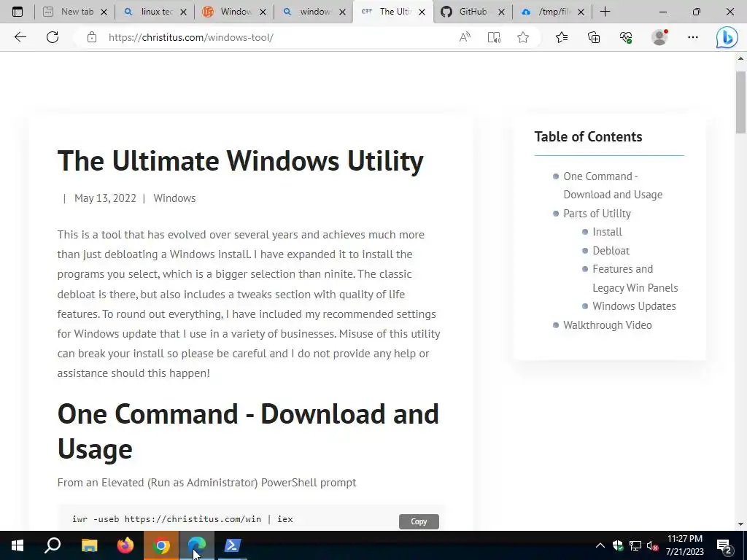
Task: Go to Features and Legacy Win Panels
Action: tap(635, 278)
